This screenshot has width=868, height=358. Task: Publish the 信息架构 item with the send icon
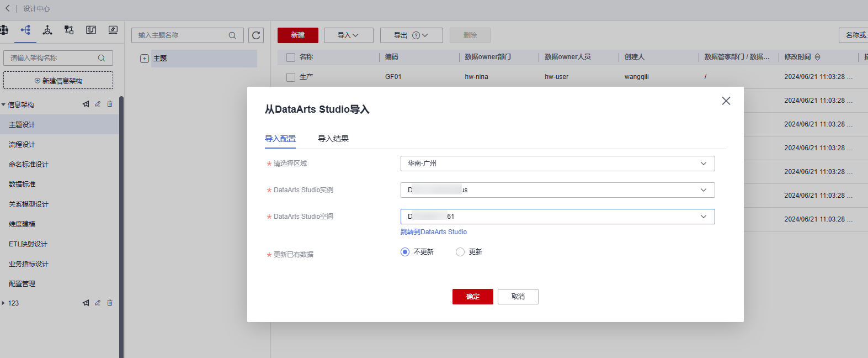point(86,104)
